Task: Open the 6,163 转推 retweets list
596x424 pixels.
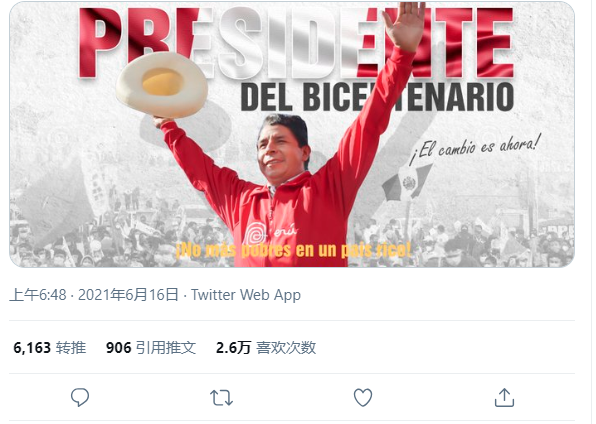Action: tap(49, 348)
